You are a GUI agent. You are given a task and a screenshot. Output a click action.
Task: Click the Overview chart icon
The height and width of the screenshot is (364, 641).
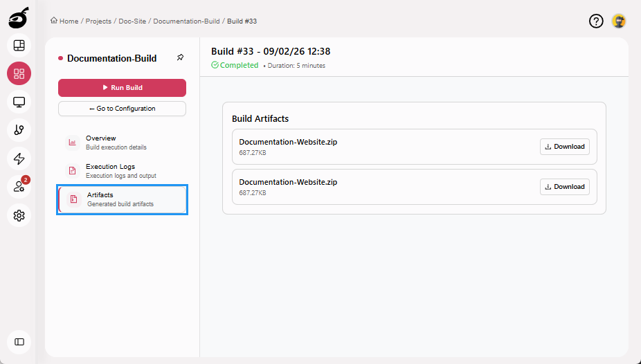73,142
